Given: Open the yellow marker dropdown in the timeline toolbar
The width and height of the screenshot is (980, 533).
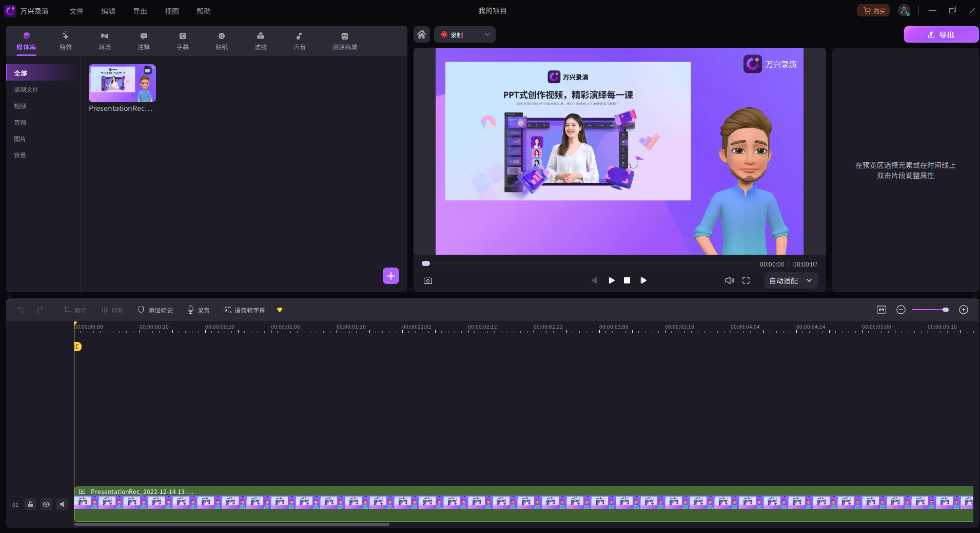Looking at the screenshot, I should click(x=280, y=310).
